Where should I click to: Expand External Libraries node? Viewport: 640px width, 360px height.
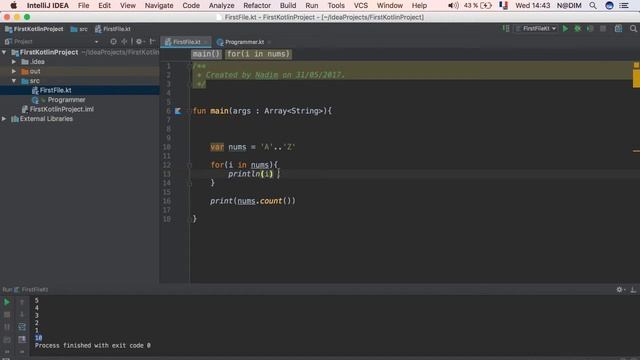coord(4,119)
